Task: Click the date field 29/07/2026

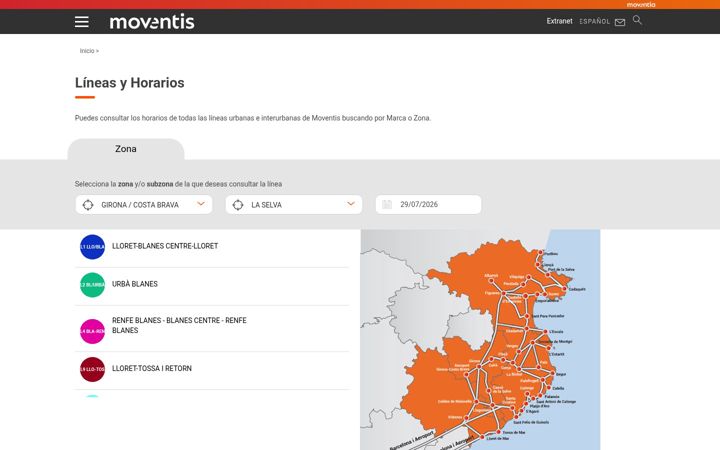Action: pyautogui.click(x=428, y=204)
